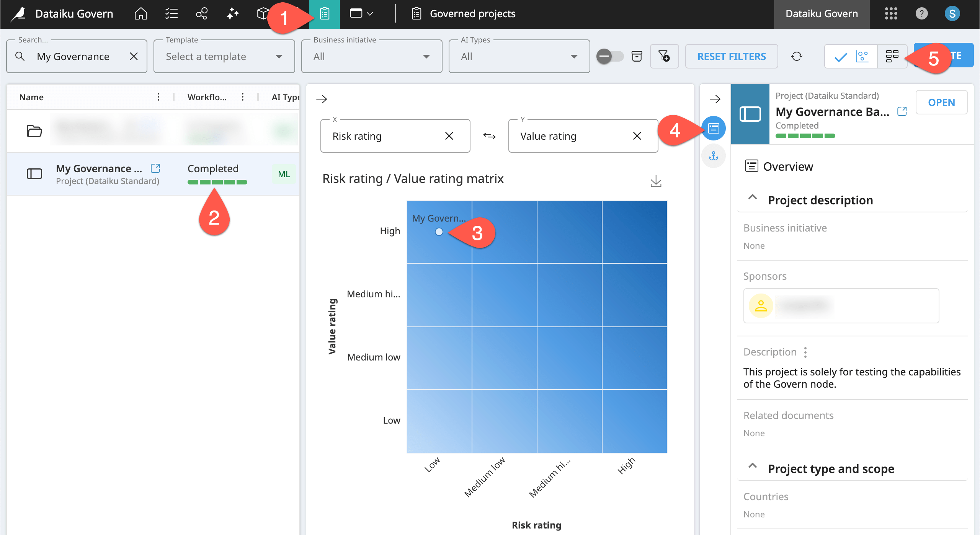Select the checklist tasks icon in top navigation
Viewport: 980px width, 535px height.
click(x=171, y=14)
